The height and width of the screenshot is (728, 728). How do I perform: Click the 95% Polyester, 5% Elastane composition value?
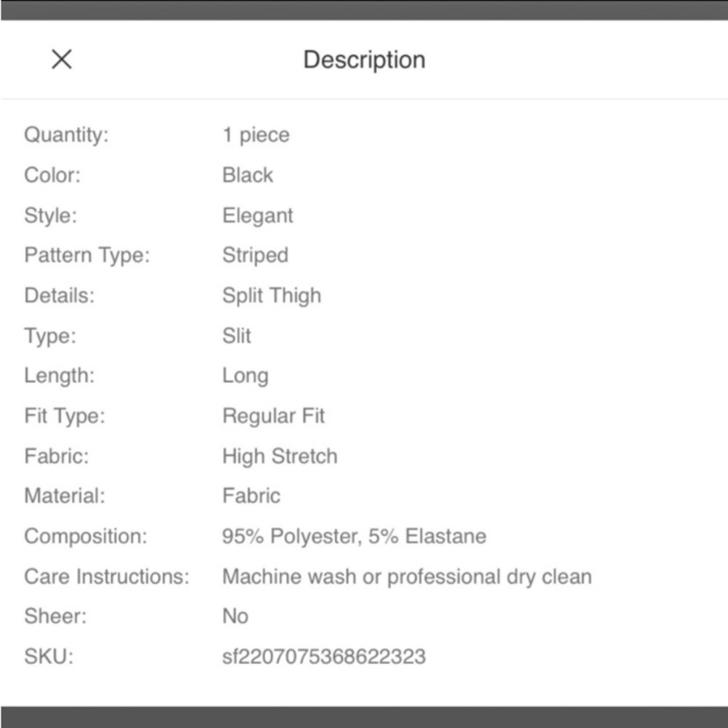click(x=355, y=537)
